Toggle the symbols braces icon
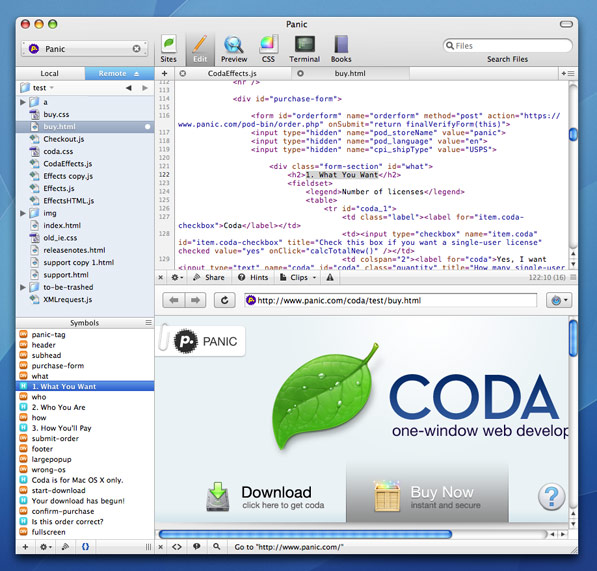 [85, 547]
